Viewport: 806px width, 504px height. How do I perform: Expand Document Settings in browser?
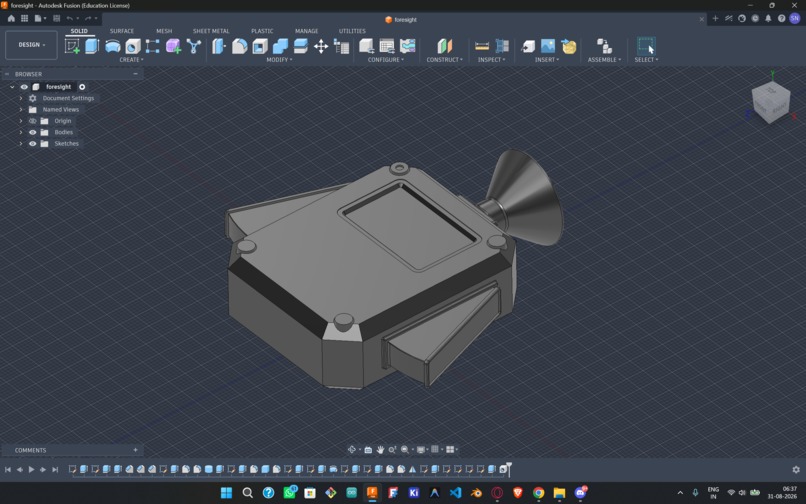(21, 98)
